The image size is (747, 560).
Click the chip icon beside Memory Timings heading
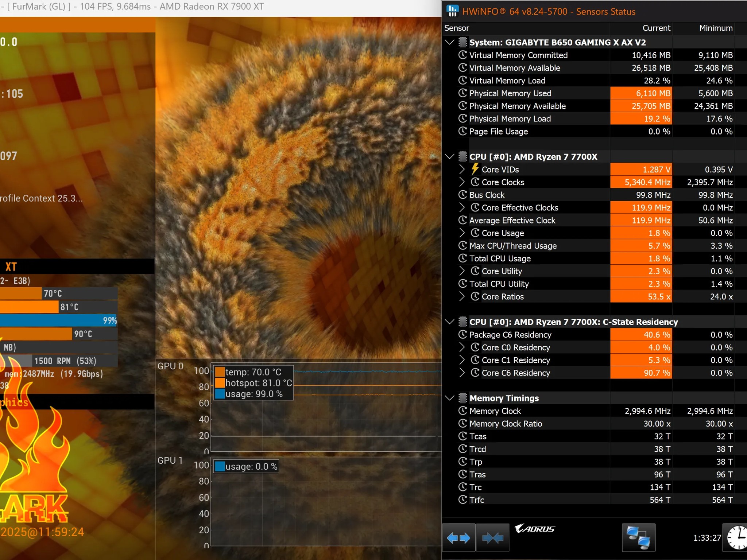[x=462, y=398]
